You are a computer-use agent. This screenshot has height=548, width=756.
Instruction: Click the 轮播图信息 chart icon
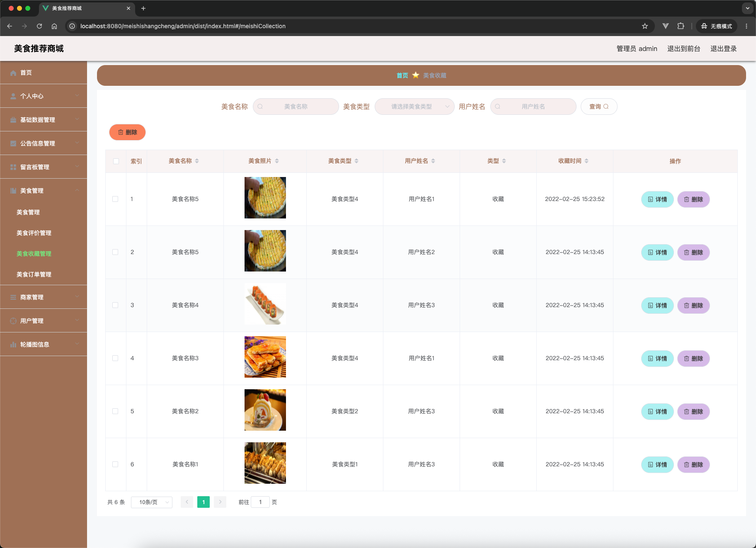click(13, 344)
